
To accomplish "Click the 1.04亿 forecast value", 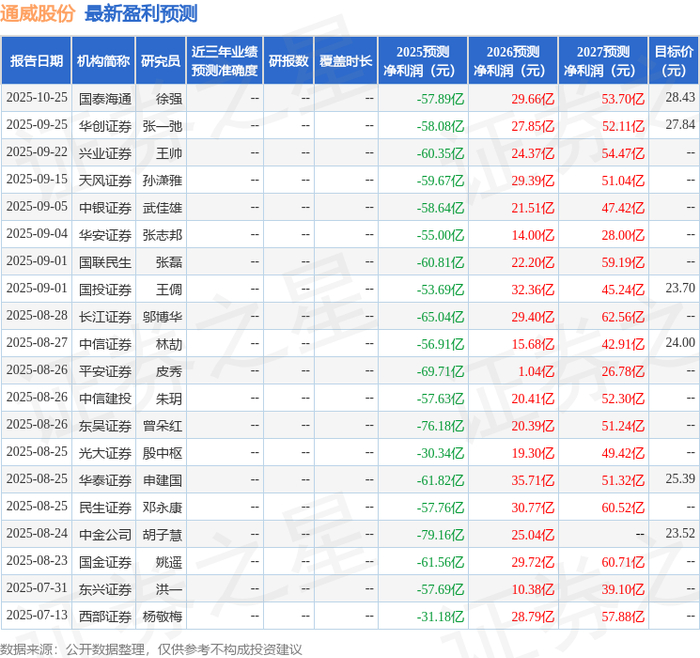I will [536, 371].
